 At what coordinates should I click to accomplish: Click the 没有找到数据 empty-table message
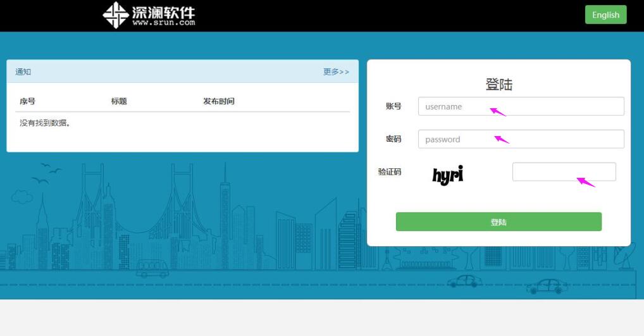pos(45,123)
